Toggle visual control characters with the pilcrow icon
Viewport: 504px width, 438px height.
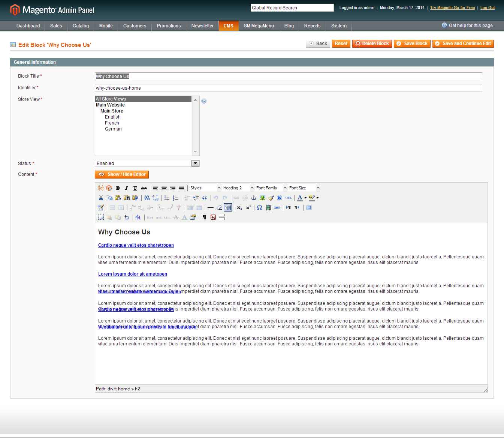(205, 217)
